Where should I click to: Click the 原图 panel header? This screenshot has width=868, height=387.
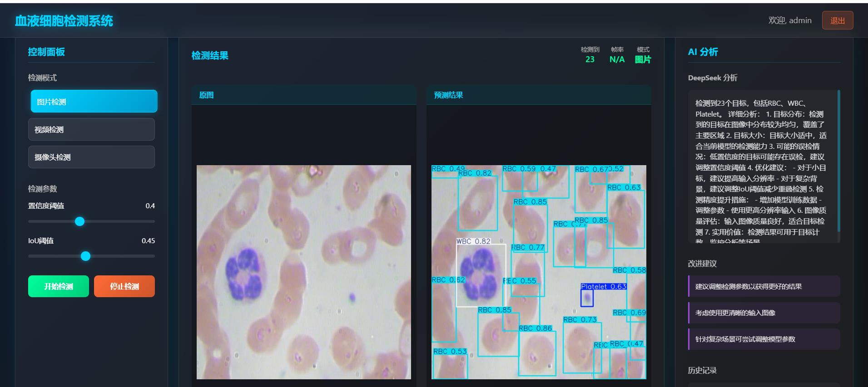point(304,95)
